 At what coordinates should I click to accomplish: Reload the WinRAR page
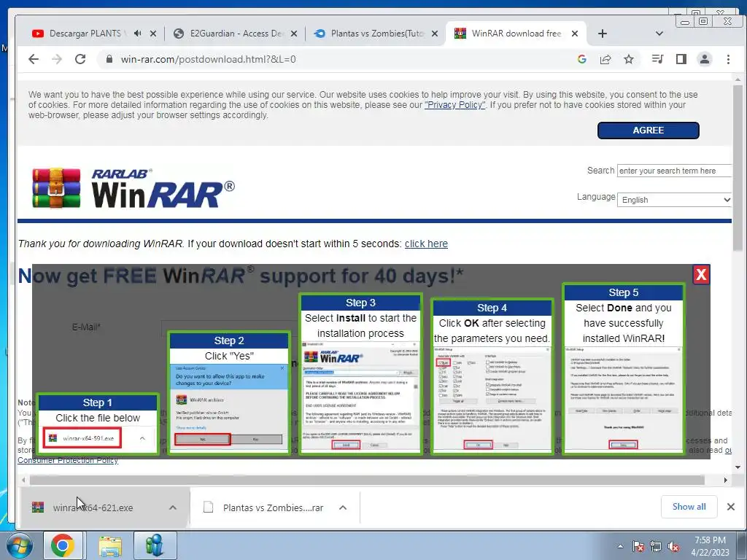pyautogui.click(x=80, y=59)
